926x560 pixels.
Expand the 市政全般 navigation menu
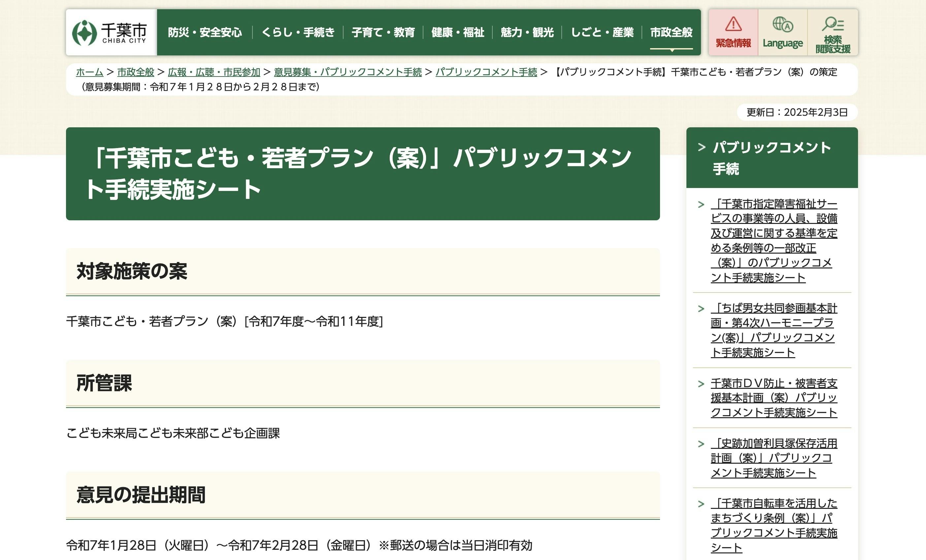pos(671,33)
